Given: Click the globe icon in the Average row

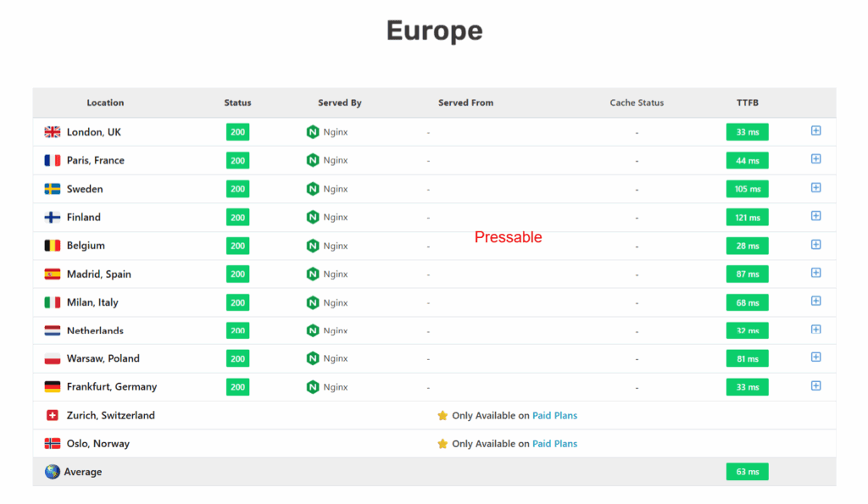Looking at the screenshot, I should 52,472.
